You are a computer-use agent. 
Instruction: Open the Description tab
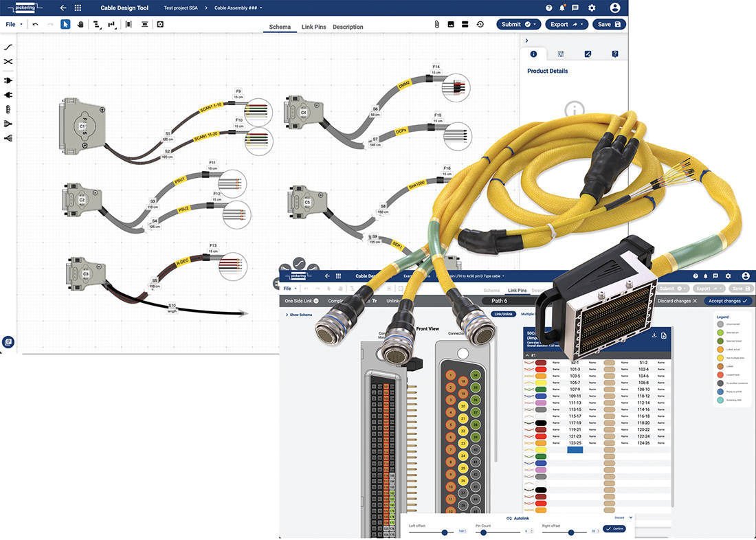click(x=348, y=27)
